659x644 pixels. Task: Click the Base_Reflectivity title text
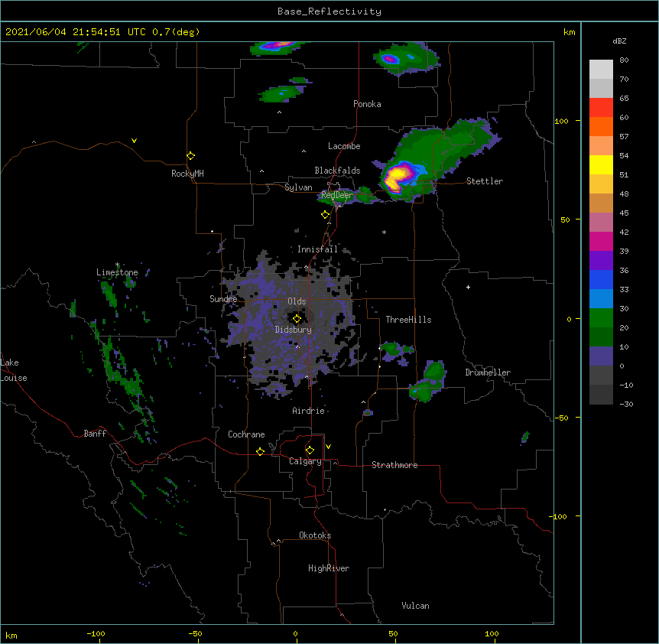point(329,11)
